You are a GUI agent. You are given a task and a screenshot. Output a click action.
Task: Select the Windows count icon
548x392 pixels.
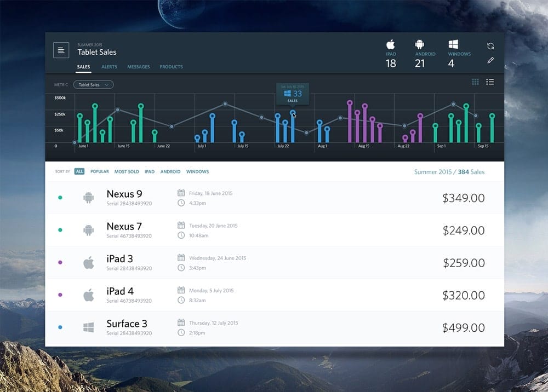(x=453, y=45)
